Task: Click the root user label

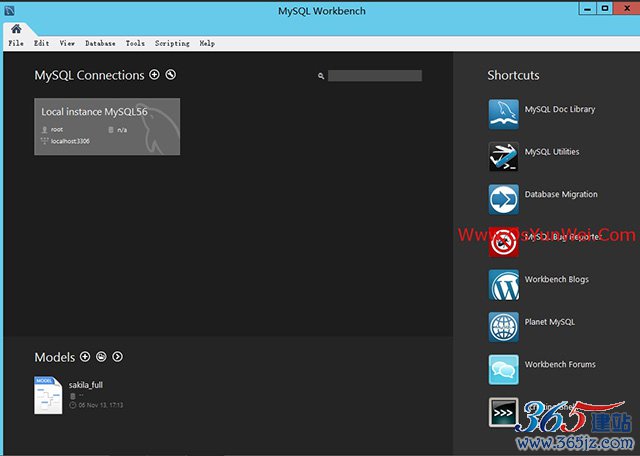Action: point(57,129)
